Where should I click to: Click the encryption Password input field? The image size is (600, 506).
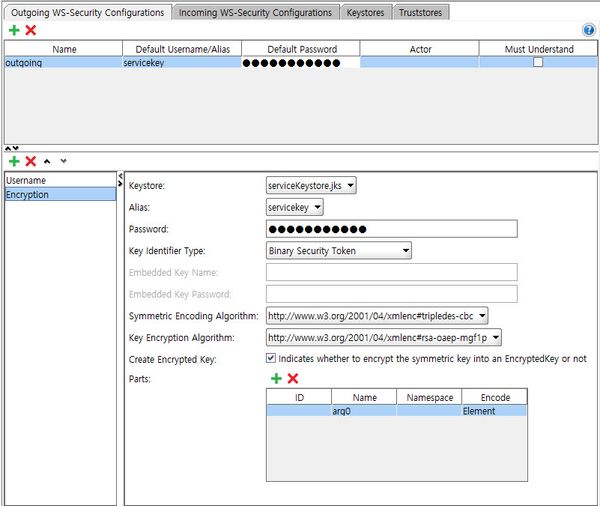pos(391,229)
